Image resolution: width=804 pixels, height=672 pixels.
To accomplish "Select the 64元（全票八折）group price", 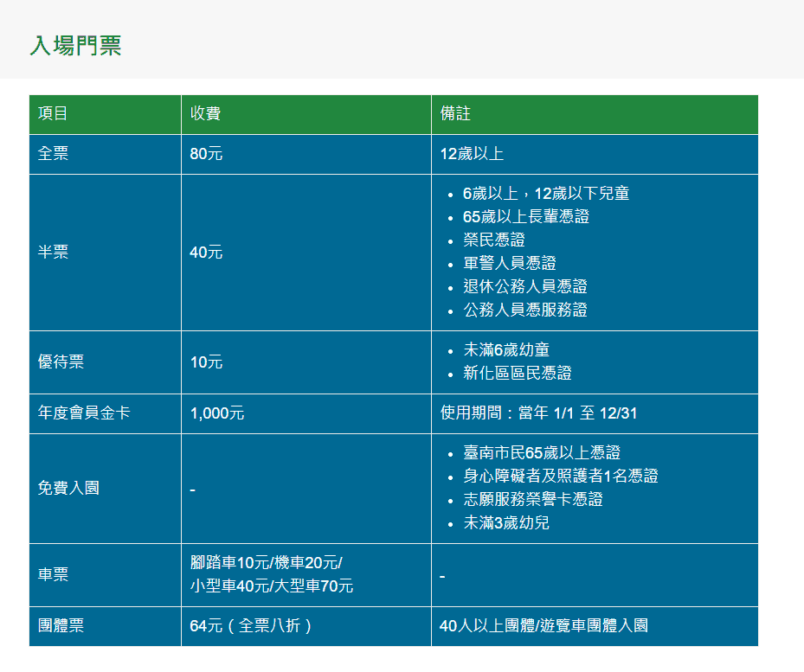I will tap(251, 626).
